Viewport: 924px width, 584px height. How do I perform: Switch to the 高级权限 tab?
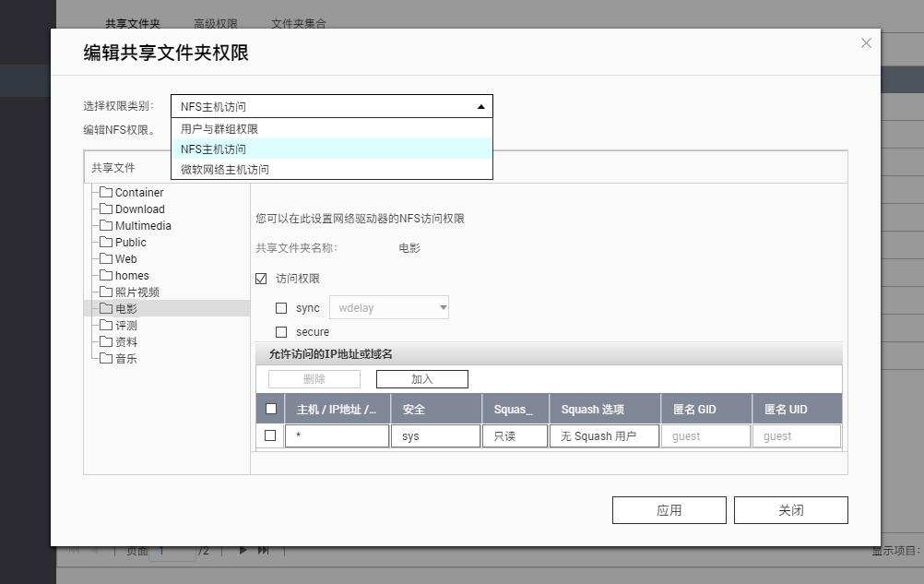tap(215, 23)
